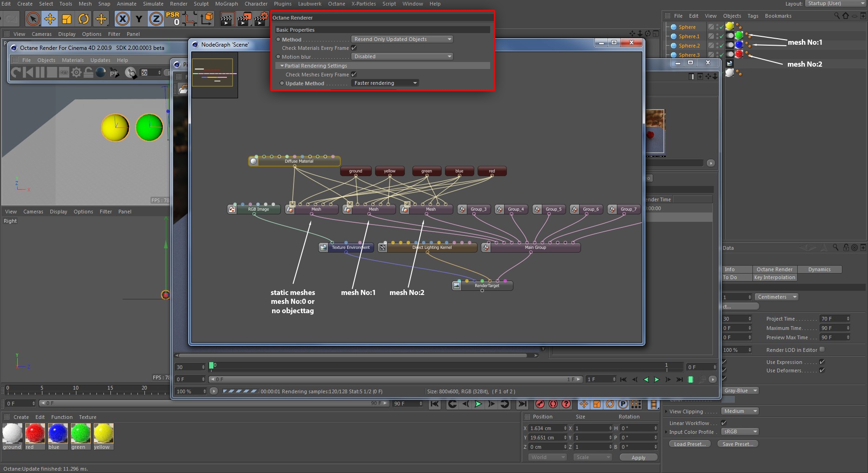Image resolution: width=868 pixels, height=473 pixels.
Task: Open the Centimeters unit dropdown
Action: 777,297
